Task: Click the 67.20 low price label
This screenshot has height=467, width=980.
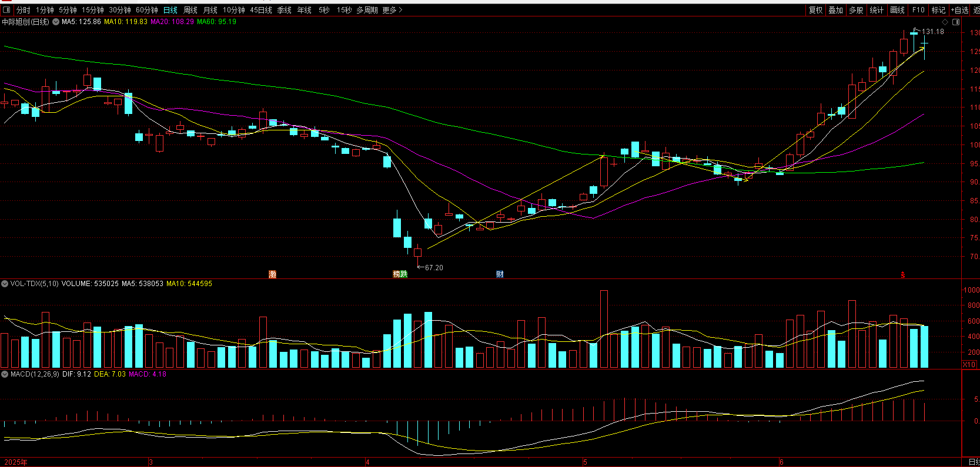Action: [x=434, y=268]
